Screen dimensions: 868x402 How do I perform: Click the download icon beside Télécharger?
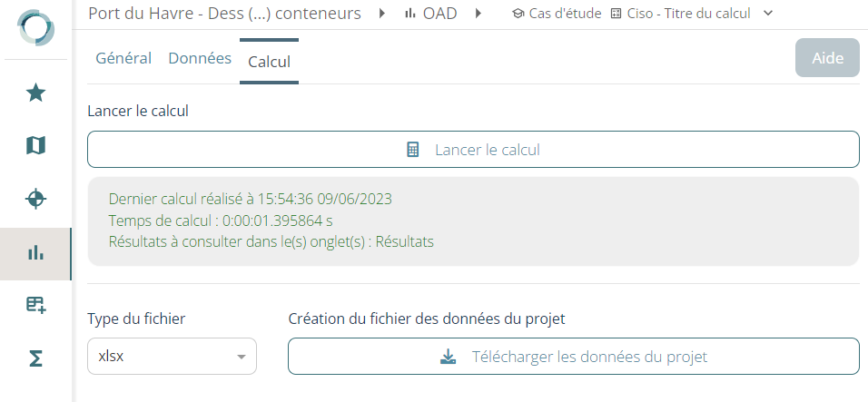coord(448,357)
